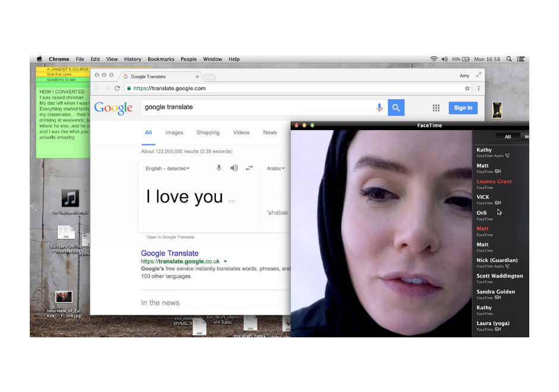Expand the dropdown arrow beside translate.google.co.uk
This screenshot has height=392, width=559.
[x=225, y=261]
